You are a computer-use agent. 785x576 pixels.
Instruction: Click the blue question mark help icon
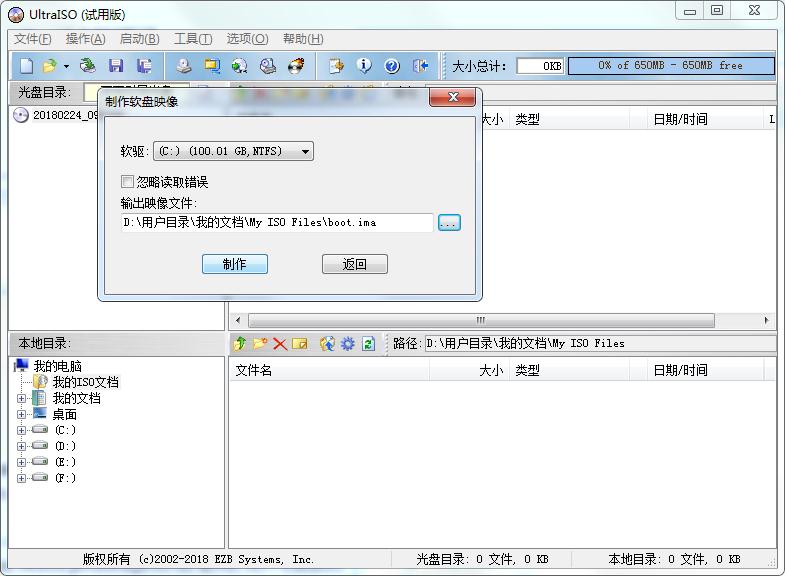[392, 66]
